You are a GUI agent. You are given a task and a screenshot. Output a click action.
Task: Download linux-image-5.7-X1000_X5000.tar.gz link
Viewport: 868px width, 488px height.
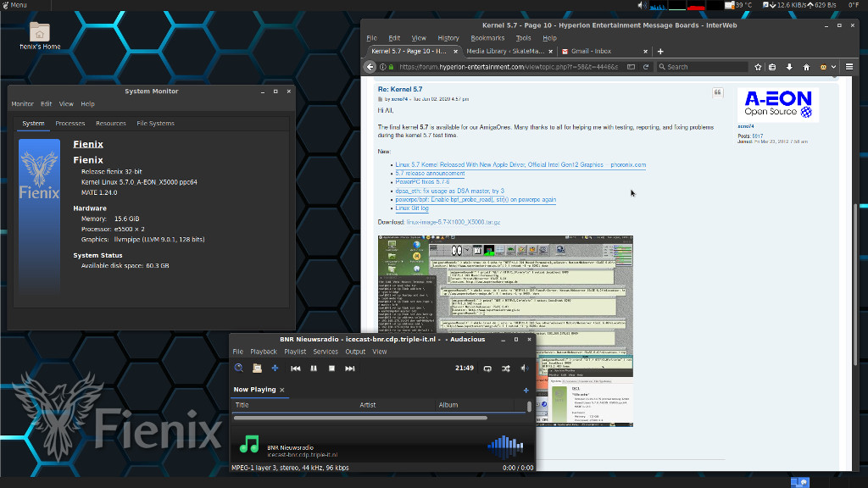(x=453, y=222)
